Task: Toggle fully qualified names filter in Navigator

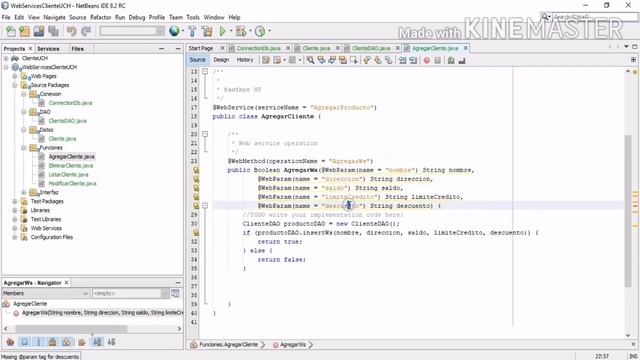Action: coord(82,342)
